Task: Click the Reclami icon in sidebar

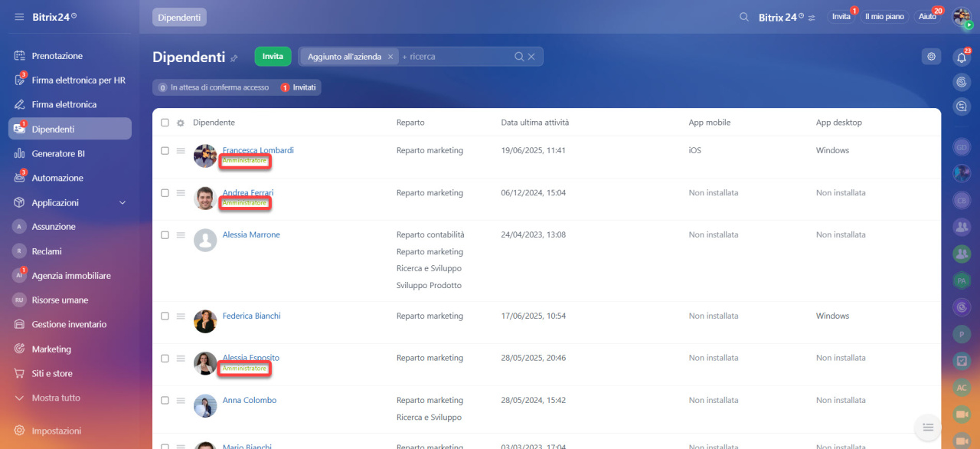Action: (x=19, y=251)
